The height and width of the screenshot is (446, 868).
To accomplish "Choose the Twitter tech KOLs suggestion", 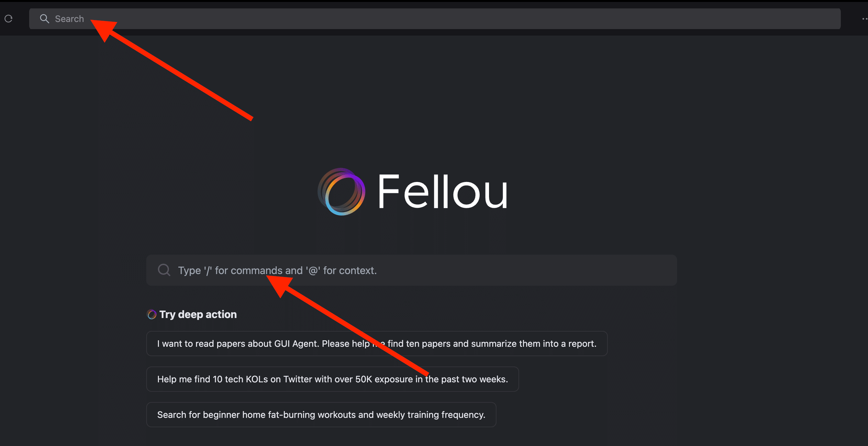I will pyautogui.click(x=236, y=379).
